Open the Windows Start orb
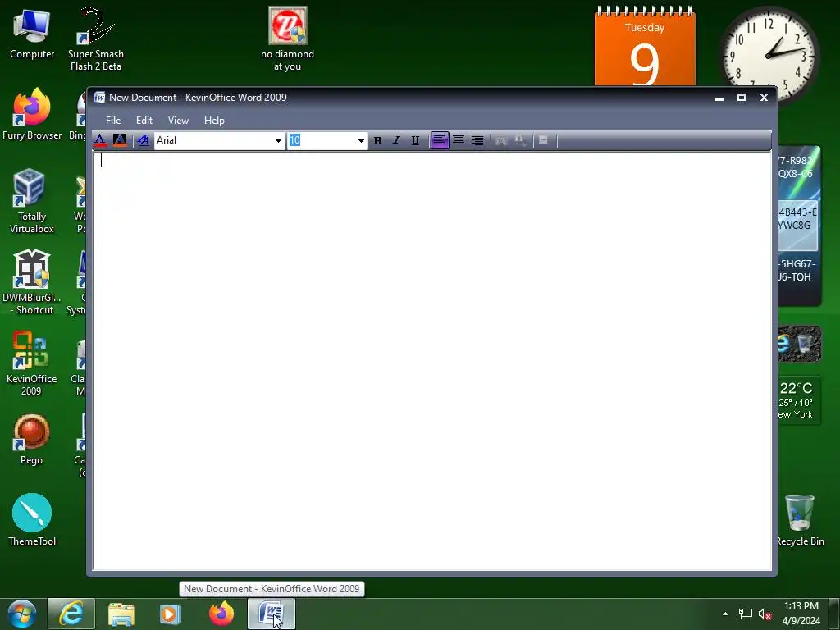This screenshot has height=630, width=840. tap(22, 614)
